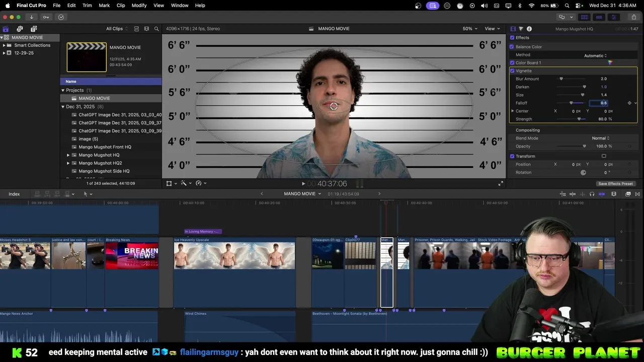Open the Trim menu

(x=87, y=5)
